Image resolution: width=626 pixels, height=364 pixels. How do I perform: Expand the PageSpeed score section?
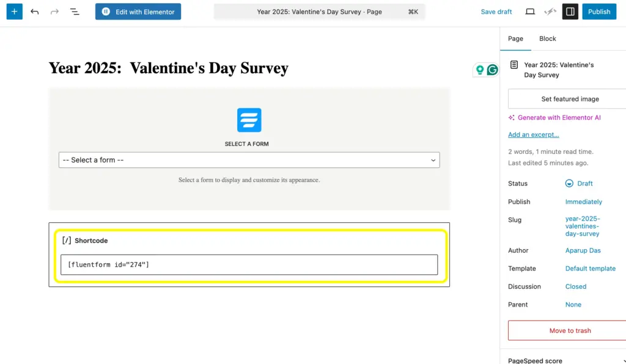point(534,360)
